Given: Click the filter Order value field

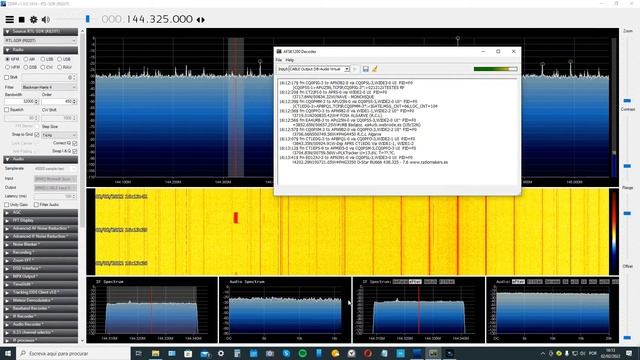Looking at the screenshot, I should 59,101.
